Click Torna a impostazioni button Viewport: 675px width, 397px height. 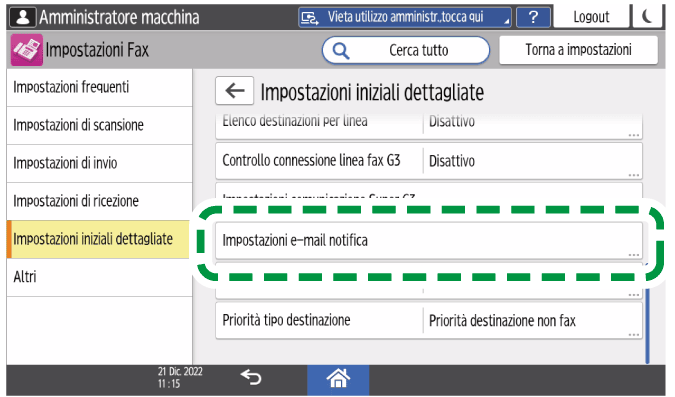tap(578, 50)
